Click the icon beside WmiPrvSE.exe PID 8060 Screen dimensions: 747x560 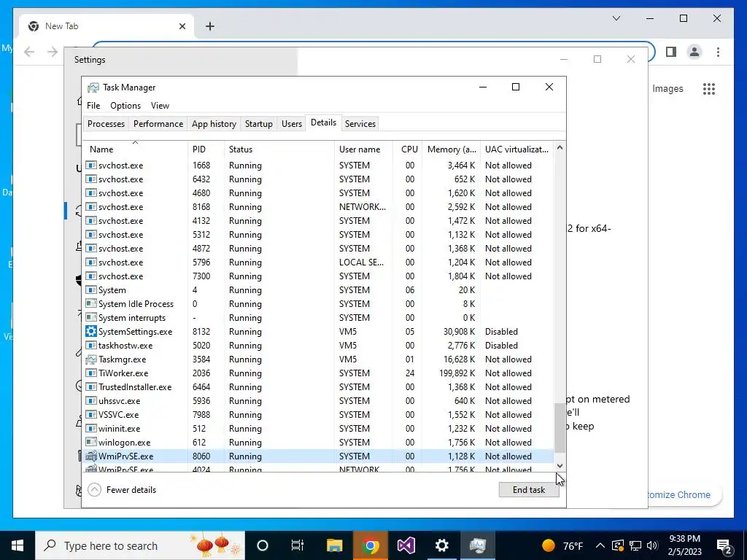tap(90, 456)
